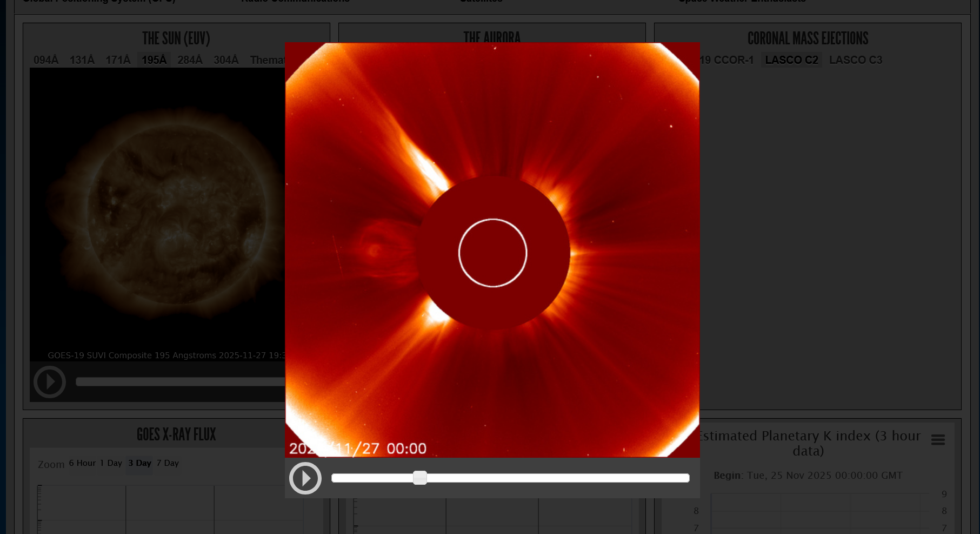Zoom X-ray flux chart to 7 Day

tap(168, 463)
